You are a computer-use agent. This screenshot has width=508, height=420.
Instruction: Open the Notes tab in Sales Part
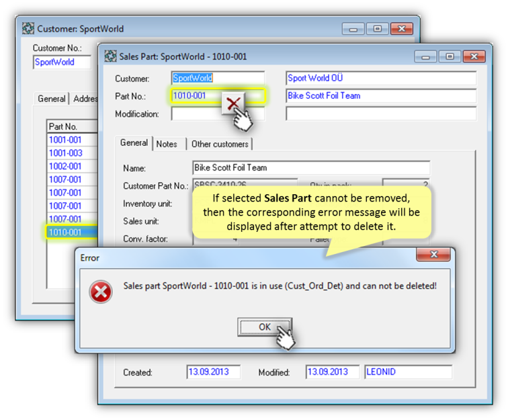point(167,144)
